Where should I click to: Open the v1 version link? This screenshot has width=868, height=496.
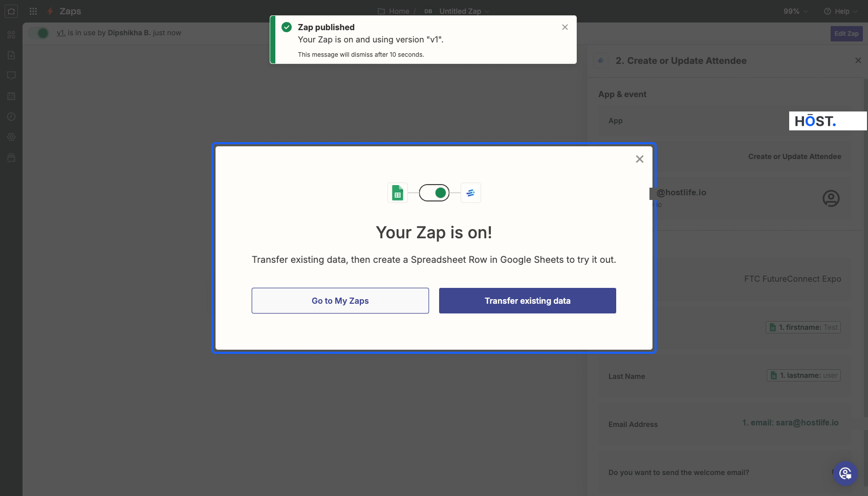[x=61, y=33]
